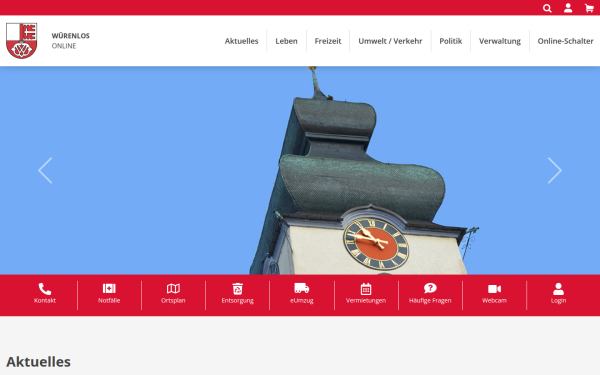Image resolution: width=600 pixels, height=375 pixels.
Task: Show previous slide with left arrow
Action: point(45,170)
